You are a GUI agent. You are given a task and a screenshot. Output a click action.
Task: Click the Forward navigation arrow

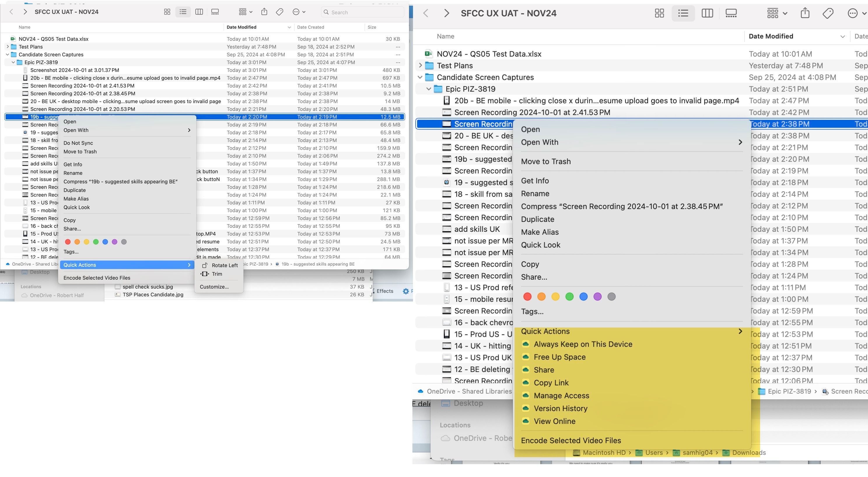(x=25, y=11)
